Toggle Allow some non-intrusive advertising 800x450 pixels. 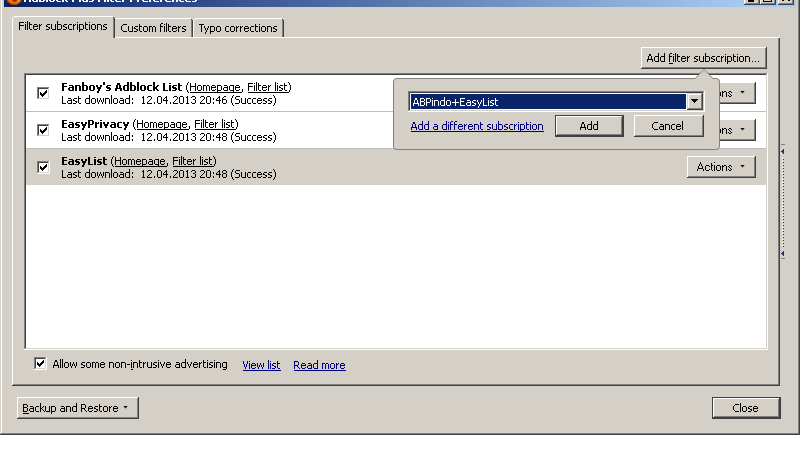(40, 364)
